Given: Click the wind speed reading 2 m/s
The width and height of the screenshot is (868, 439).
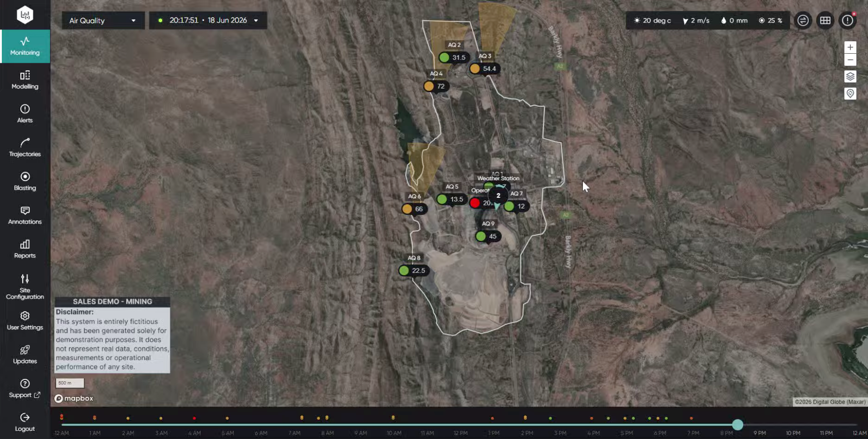Looking at the screenshot, I should 696,20.
